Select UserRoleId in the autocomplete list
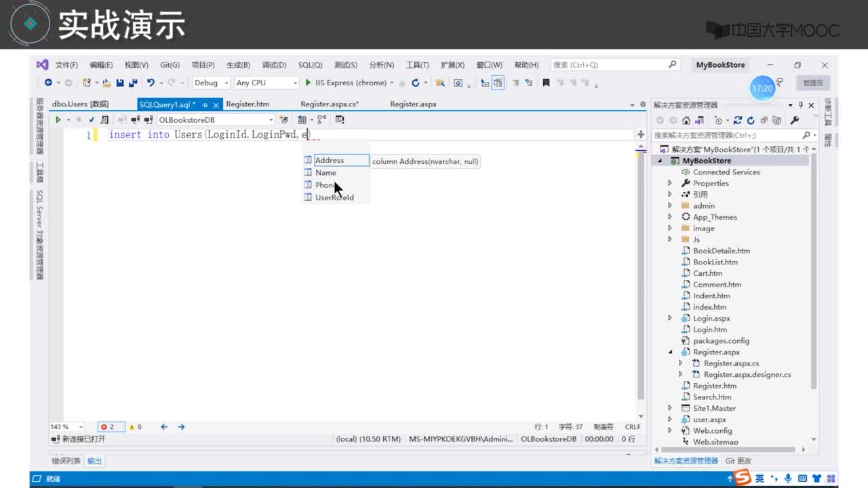The height and width of the screenshot is (488, 868). coord(336,198)
